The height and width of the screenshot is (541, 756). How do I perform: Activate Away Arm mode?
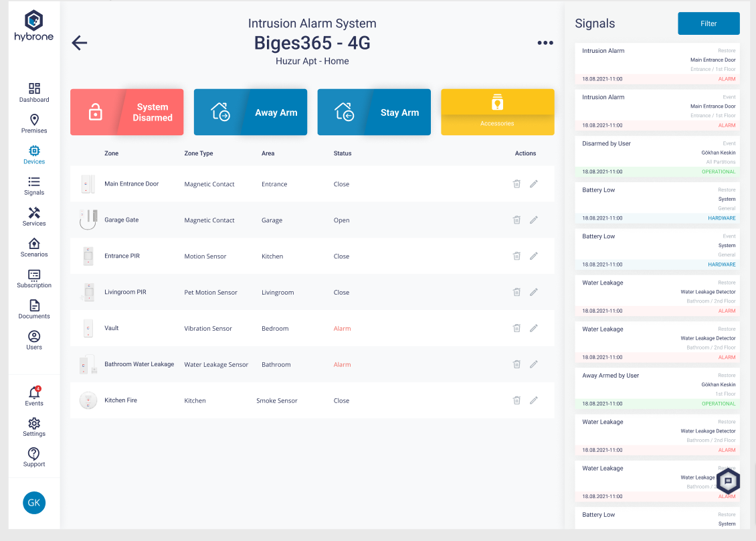(x=250, y=112)
